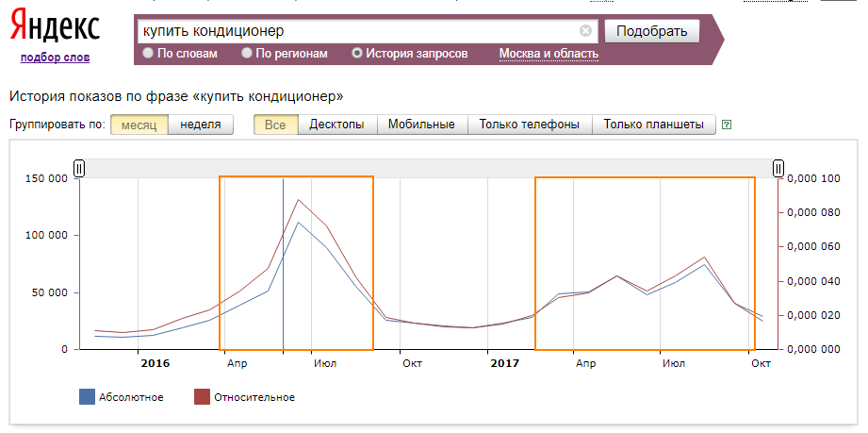Open the green help question-mark icon
Viewport: 868px width, 433px height.
(727, 125)
